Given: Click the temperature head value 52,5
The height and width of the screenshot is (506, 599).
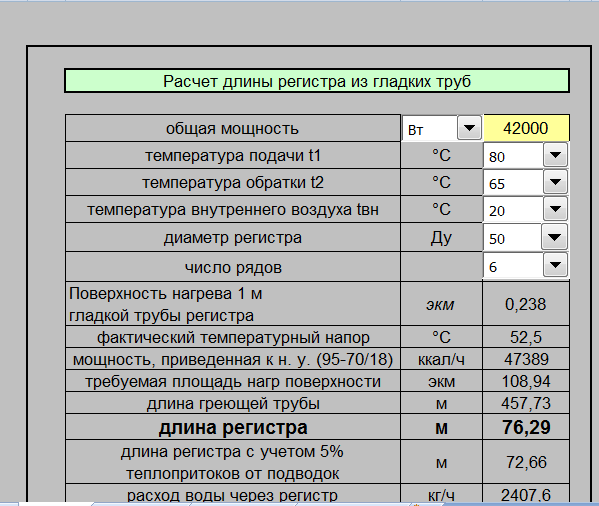Looking at the screenshot, I should pos(526,337).
